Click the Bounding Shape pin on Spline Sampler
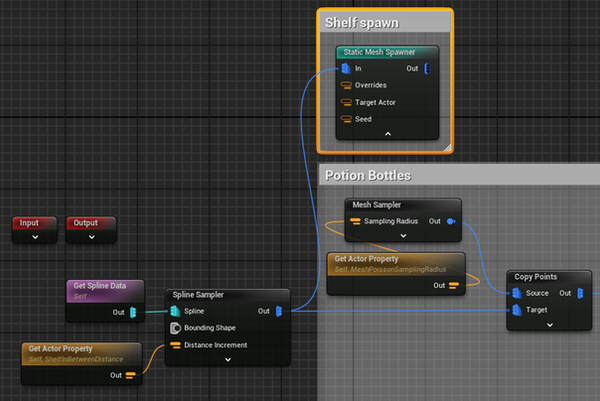The width and height of the screenshot is (600, 401). pyautogui.click(x=175, y=328)
